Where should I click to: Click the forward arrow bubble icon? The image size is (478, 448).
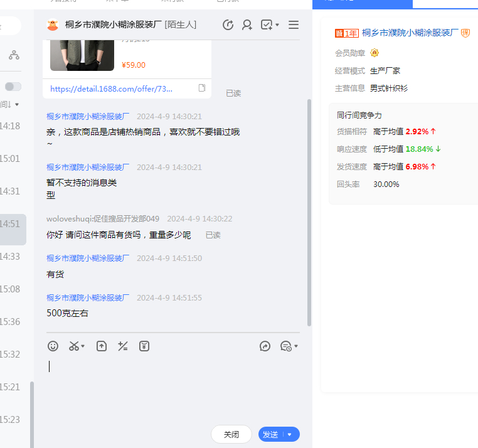265,346
